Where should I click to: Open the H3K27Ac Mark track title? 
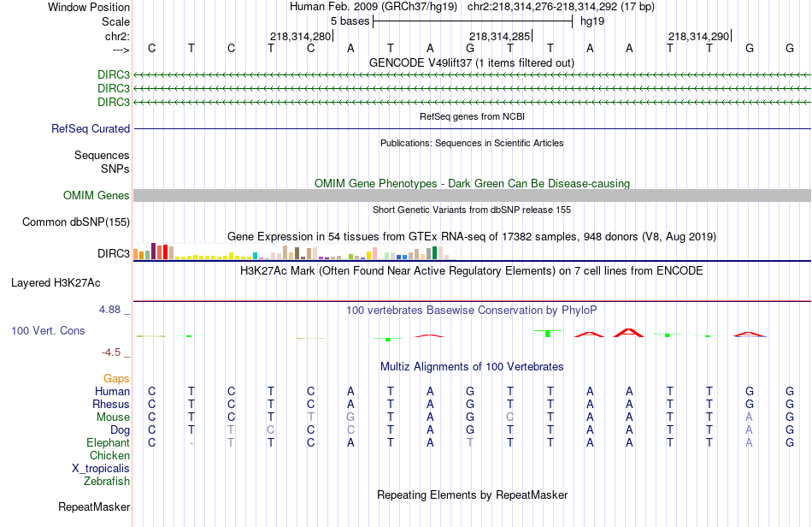(x=472, y=271)
